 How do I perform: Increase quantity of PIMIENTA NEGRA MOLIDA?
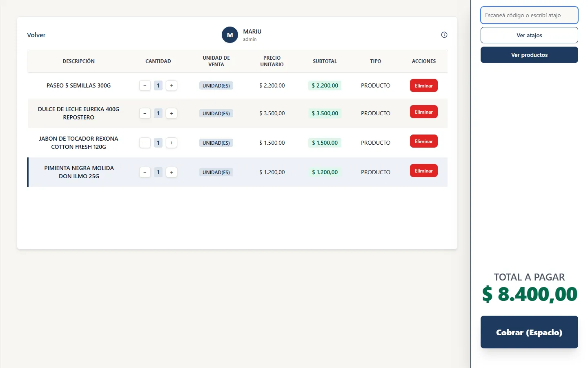coord(171,172)
